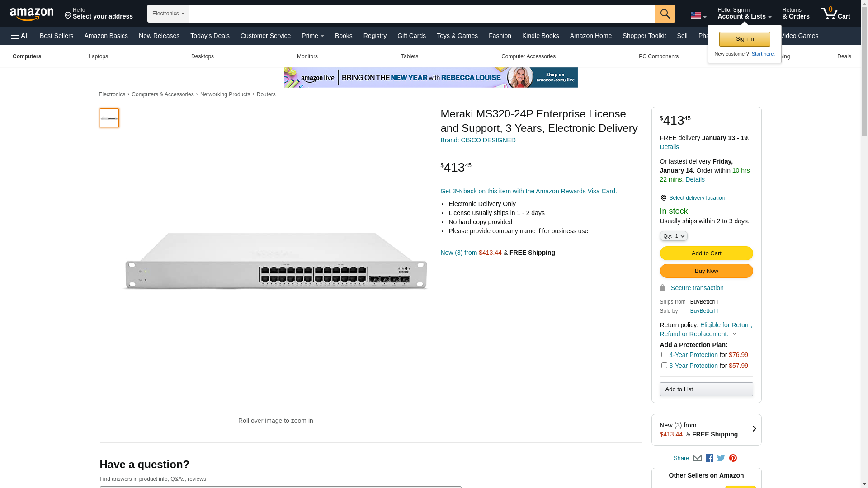Share the product on Twitter
This screenshot has width=868, height=488.
tap(721, 458)
